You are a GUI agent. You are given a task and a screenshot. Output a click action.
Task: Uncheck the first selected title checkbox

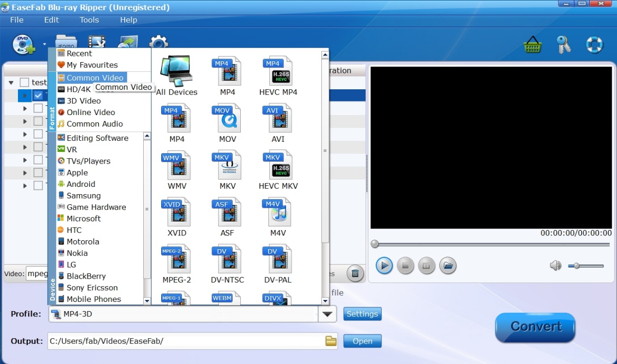point(38,95)
